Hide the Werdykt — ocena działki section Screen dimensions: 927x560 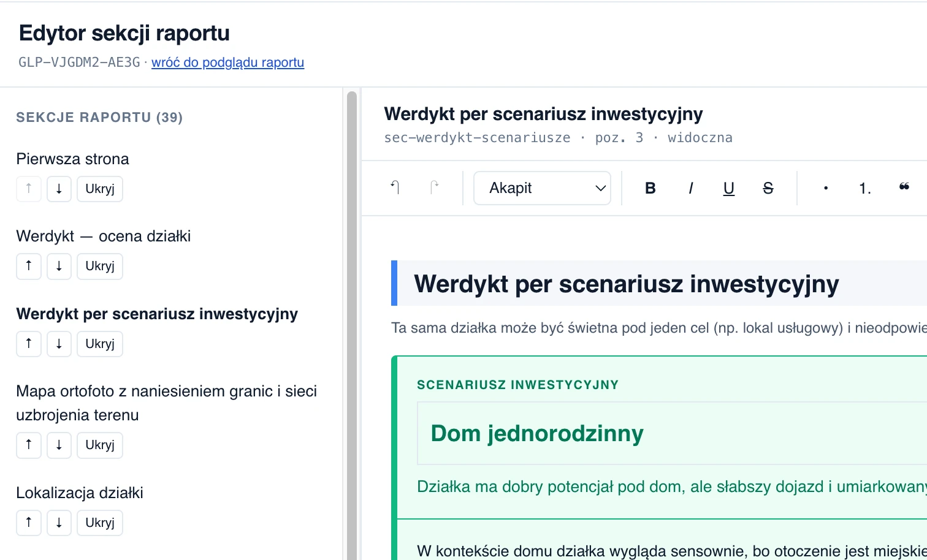100,266
